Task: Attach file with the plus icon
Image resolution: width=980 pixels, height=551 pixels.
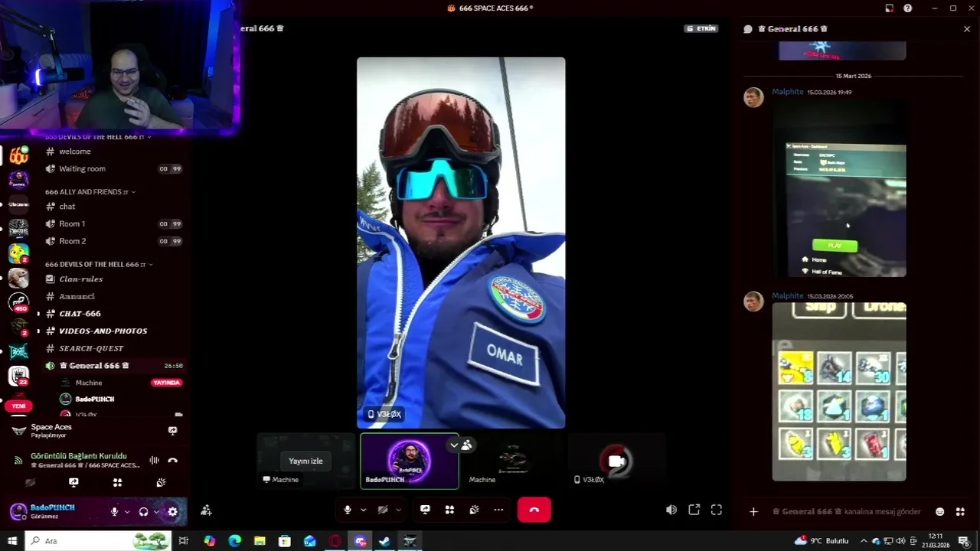Action: (753, 511)
